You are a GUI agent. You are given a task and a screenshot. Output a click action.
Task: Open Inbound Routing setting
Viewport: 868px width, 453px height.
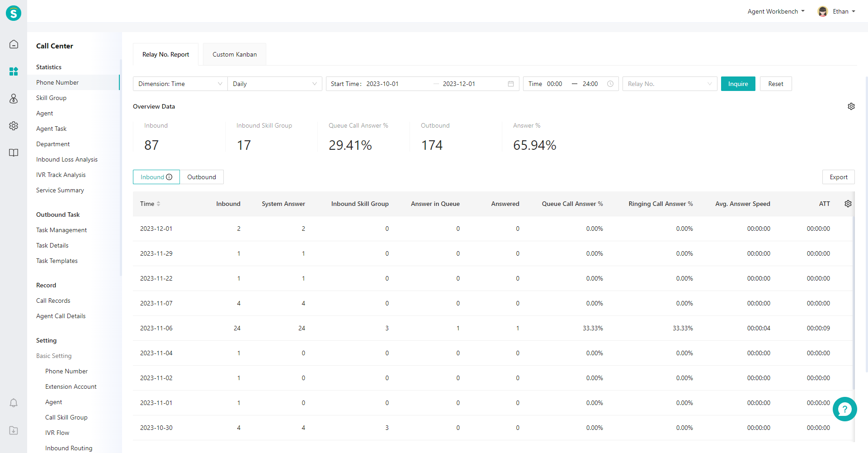pyautogui.click(x=69, y=448)
